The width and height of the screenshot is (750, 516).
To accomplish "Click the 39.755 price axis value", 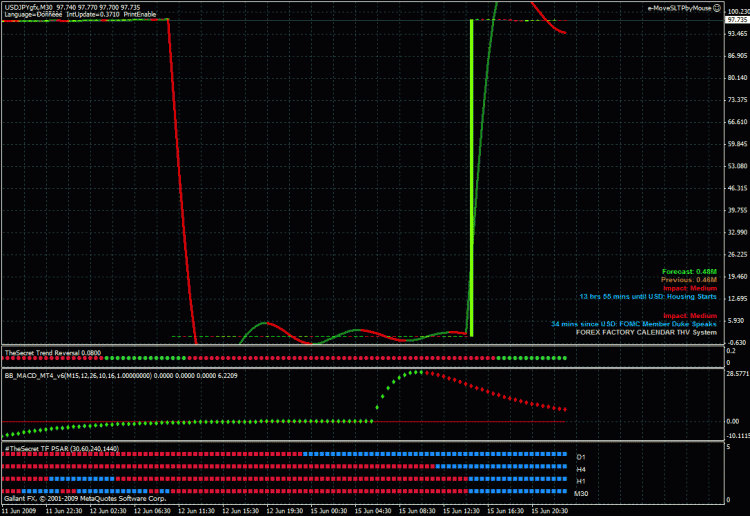I will [738, 210].
